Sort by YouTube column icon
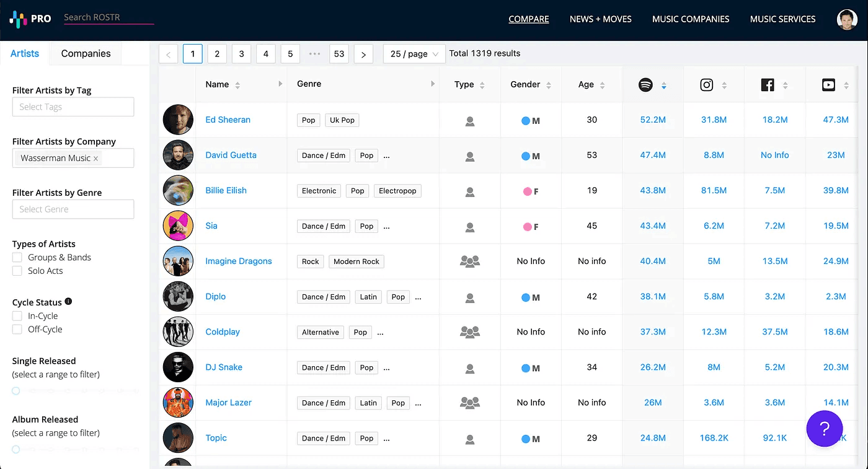 pos(828,85)
